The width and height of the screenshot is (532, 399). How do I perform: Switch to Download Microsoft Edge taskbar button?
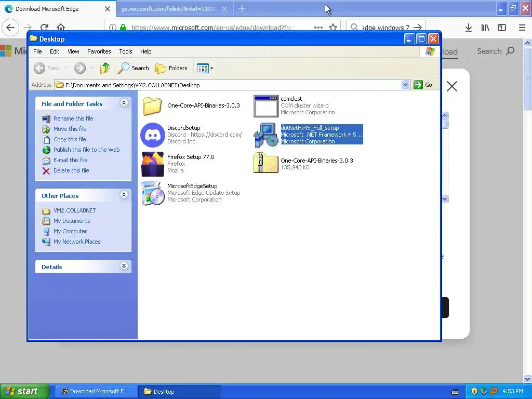click(x=96, y=392)
